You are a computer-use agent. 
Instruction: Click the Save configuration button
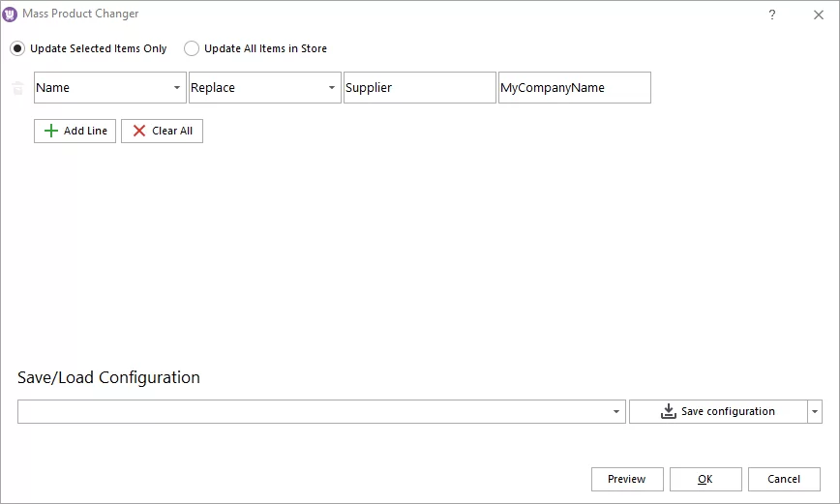coord(717,411)
